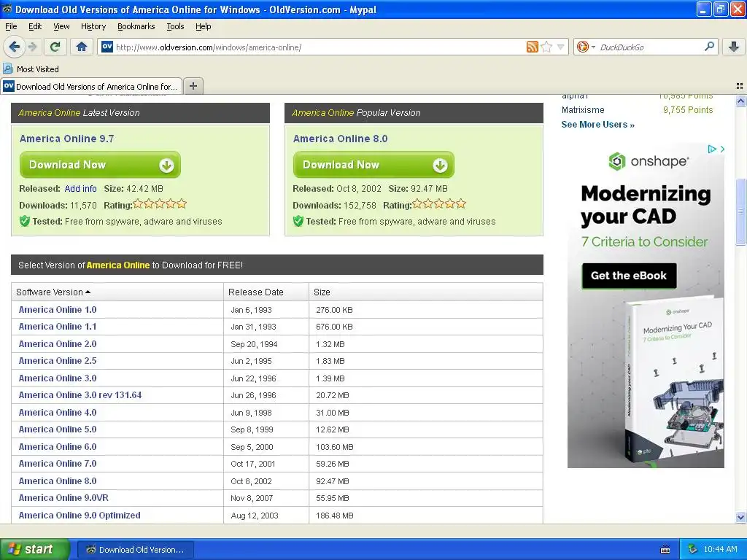Image resolution: width=747 pixels, height=560 pixels.
Task: Open America Online 3.0 link
Action: (x=58, y=378)
